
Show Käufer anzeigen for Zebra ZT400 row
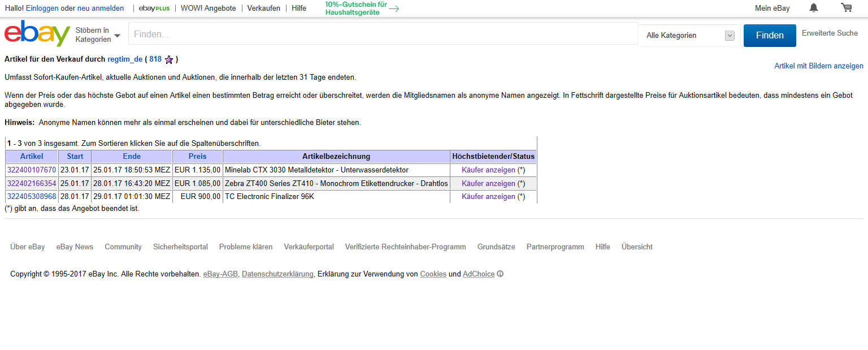point(488,184)
